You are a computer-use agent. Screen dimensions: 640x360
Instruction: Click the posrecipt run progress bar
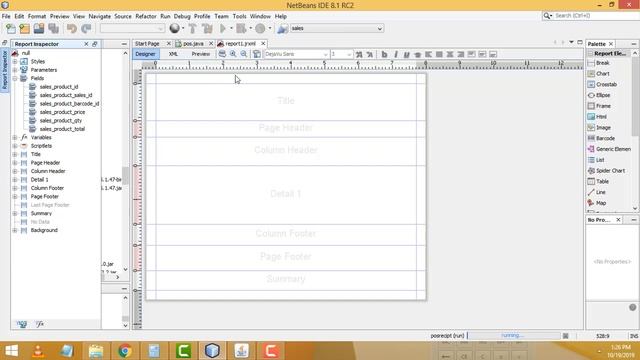point(513,336)
